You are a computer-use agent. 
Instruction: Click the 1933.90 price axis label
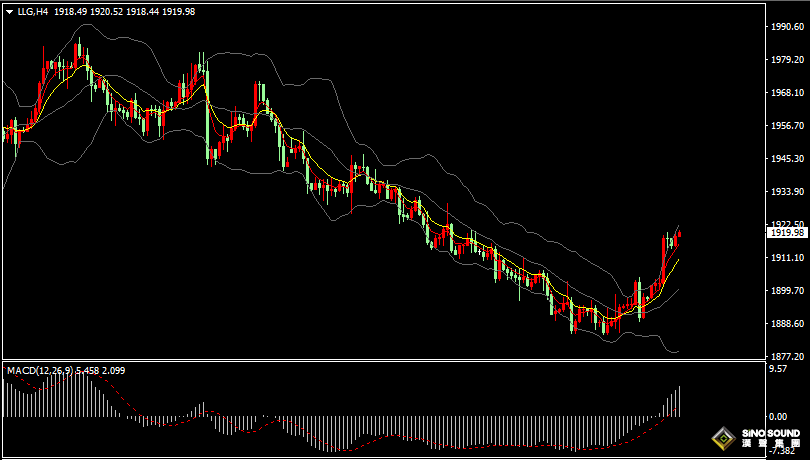pyautogui.click(x=787, y=192)
